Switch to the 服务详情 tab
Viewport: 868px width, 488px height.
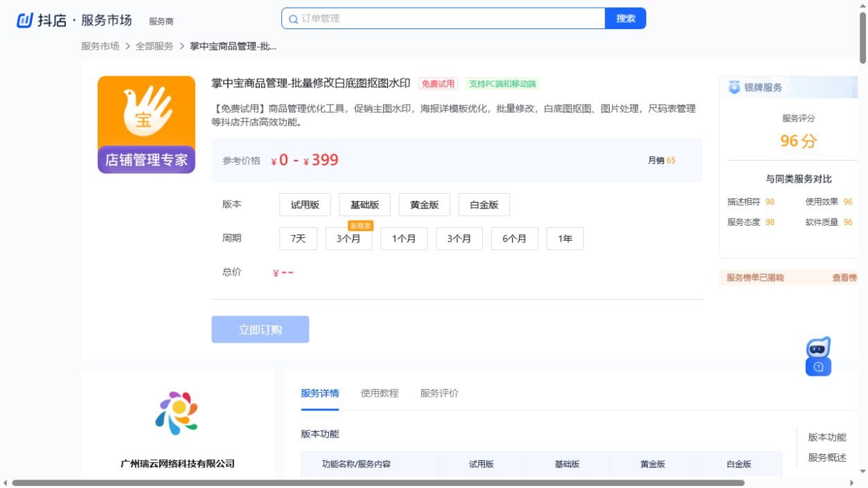coord(320,393)
